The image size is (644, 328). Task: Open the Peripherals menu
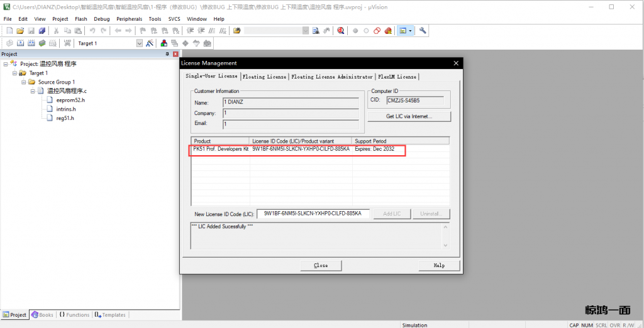(129, 19)
